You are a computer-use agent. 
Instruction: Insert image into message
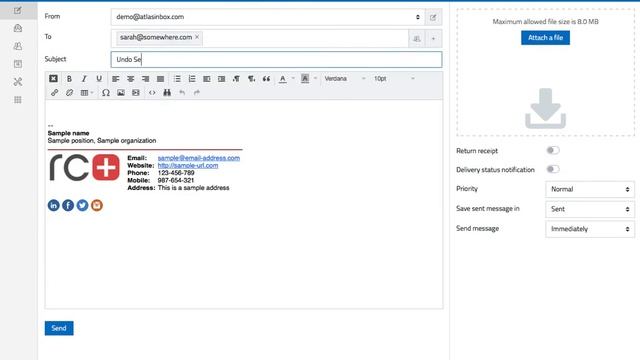pyautogui.click(x=121, y=93)
